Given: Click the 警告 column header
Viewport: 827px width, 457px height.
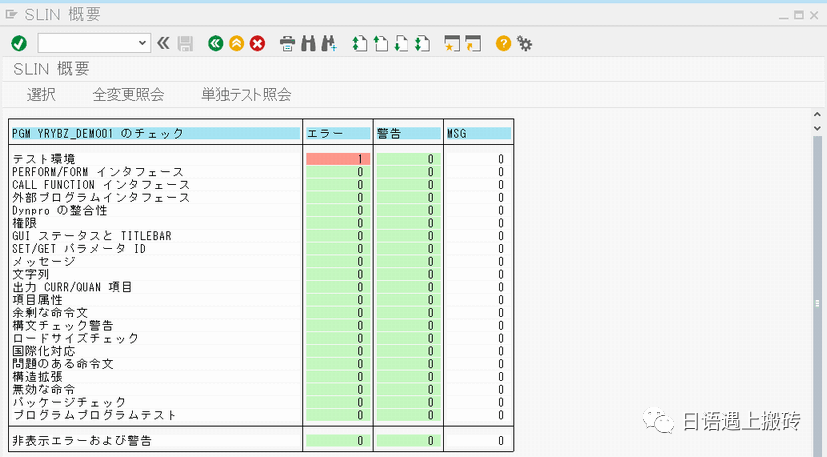Looking at the screenshot, I should (x=408, y=134).
